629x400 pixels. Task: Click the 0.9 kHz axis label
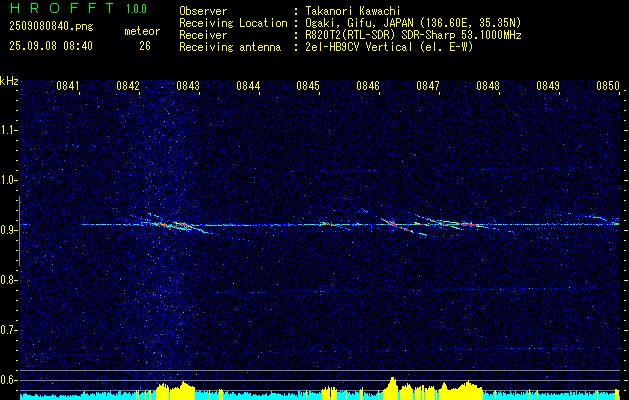tap(9, 230)
